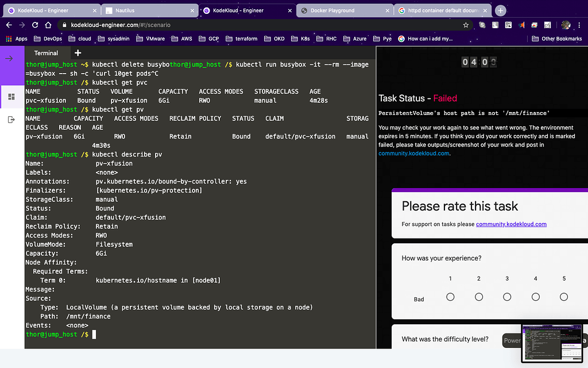The image size is (588, 368).
Task: Click the screenshot preview thumbnail
Action: coord(554,343)
